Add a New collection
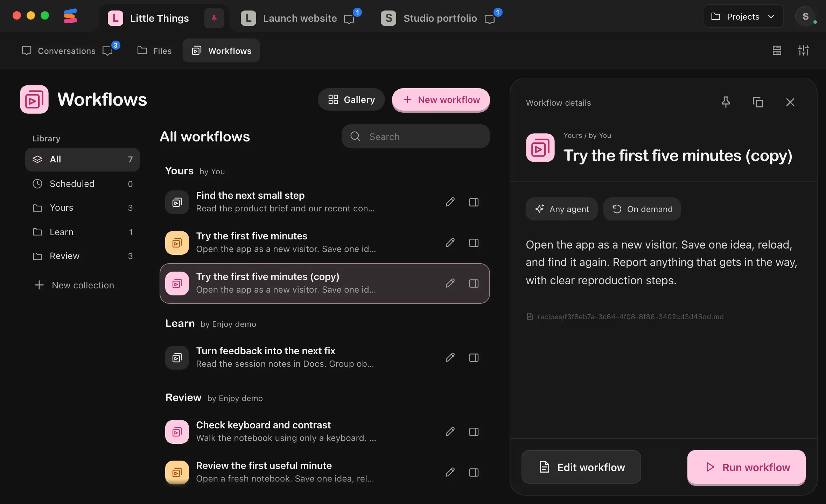Screen dimensions: 826x504 tap(74, 285)
